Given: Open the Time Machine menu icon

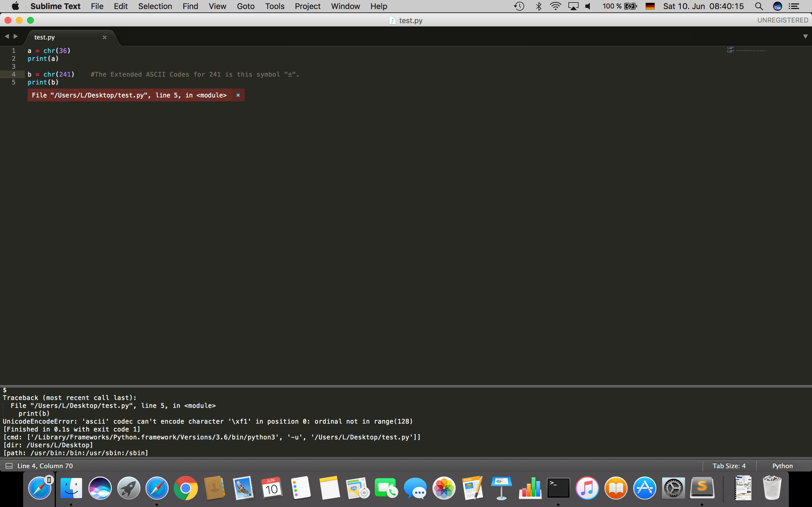Looking at the screenshot, I should pos(519,6).
